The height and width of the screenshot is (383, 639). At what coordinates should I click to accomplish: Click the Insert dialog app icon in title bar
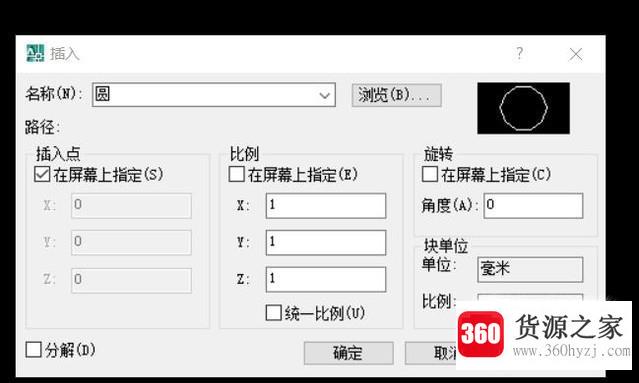(35, 53)
